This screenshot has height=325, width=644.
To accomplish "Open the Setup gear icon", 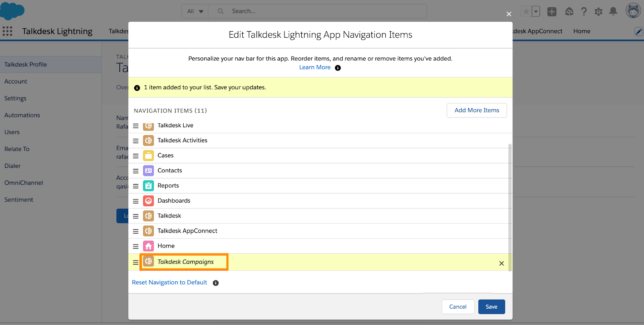I will pos(598,11).
